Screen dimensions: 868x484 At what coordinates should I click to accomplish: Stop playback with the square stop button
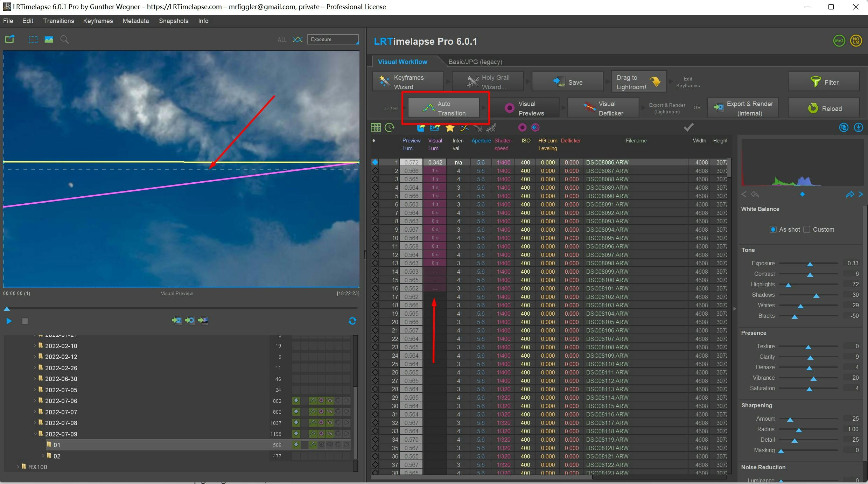(x=25, y=321)
